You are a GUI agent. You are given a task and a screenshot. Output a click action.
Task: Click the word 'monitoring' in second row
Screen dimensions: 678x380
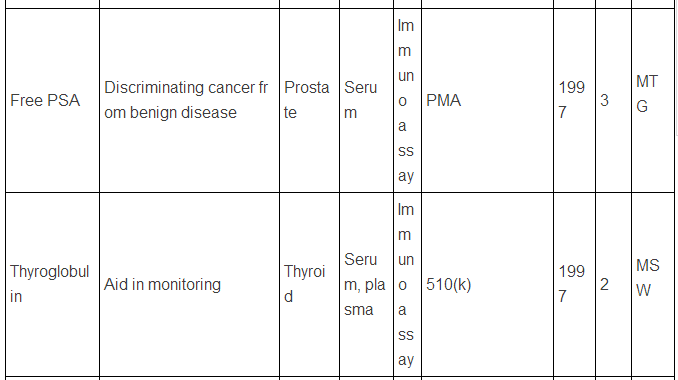[184, 285]
